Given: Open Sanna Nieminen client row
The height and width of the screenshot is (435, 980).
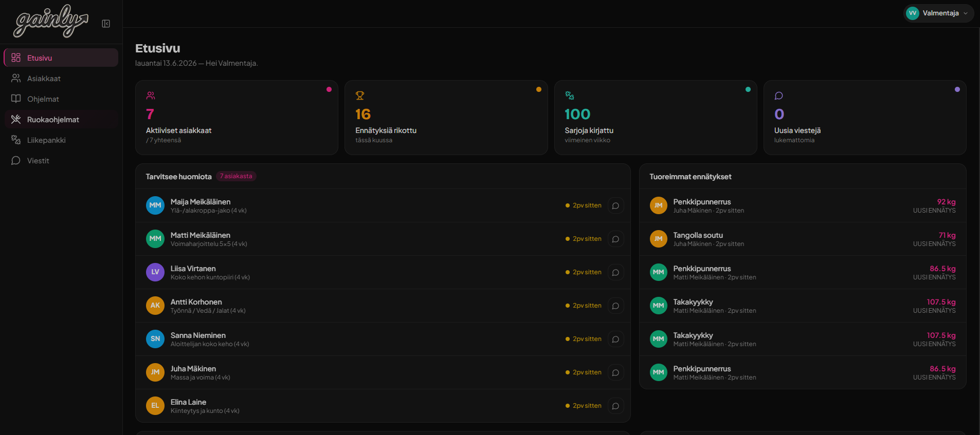Looking at the screenshot, I should [x=383, y=339].
